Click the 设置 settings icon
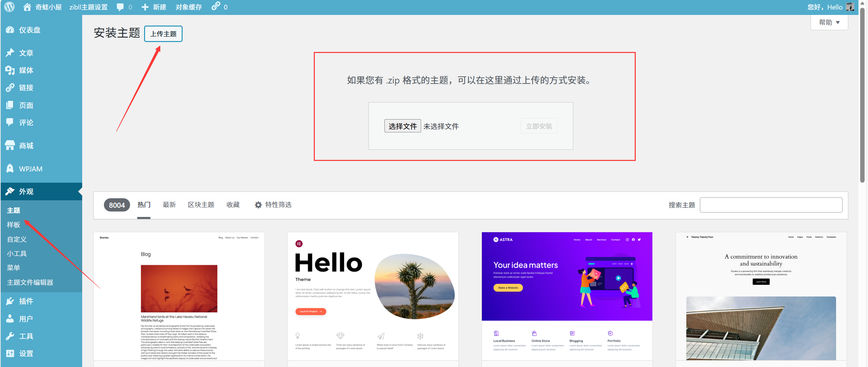This screenshot has height=367, width=868. pos(10,353)
